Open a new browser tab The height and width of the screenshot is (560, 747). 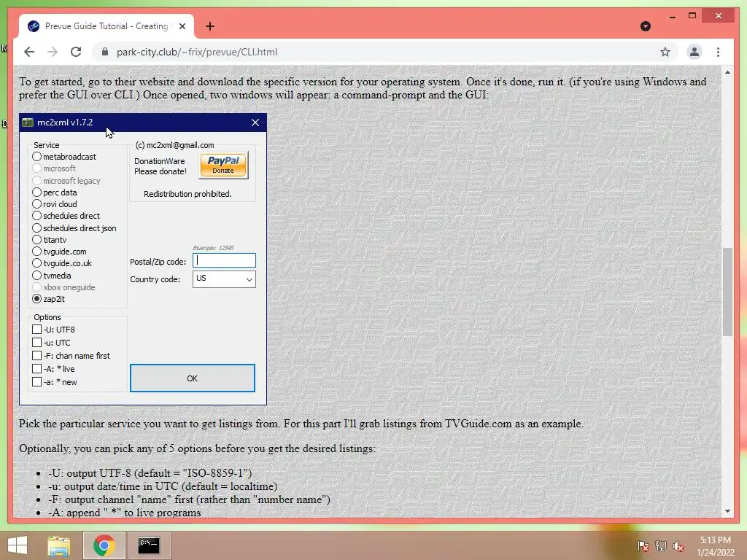coord(210,26)
